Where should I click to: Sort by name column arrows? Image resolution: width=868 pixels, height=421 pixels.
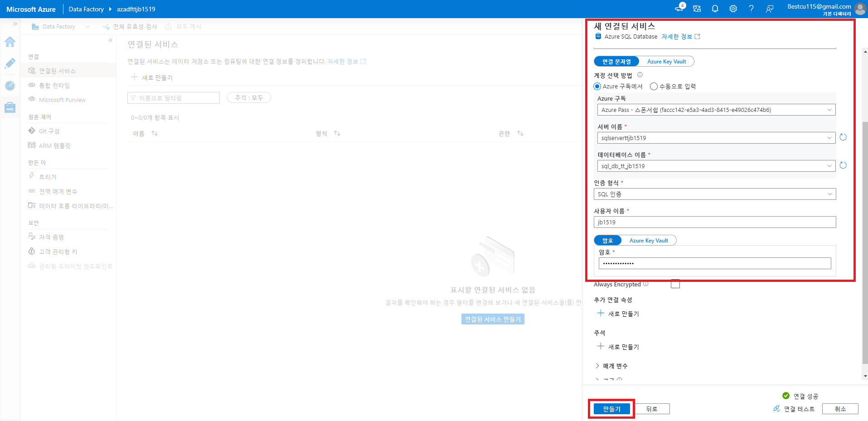click(x=155, y=133)
